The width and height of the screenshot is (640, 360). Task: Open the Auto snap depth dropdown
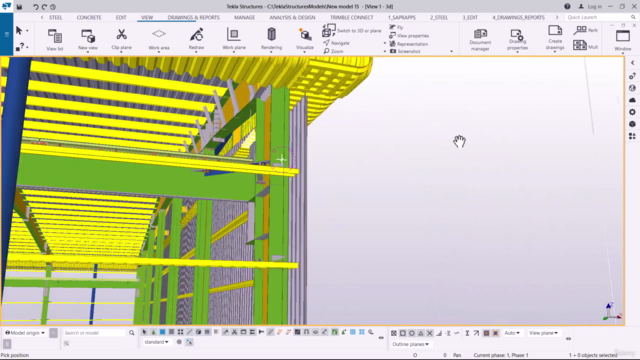[512, 333]
